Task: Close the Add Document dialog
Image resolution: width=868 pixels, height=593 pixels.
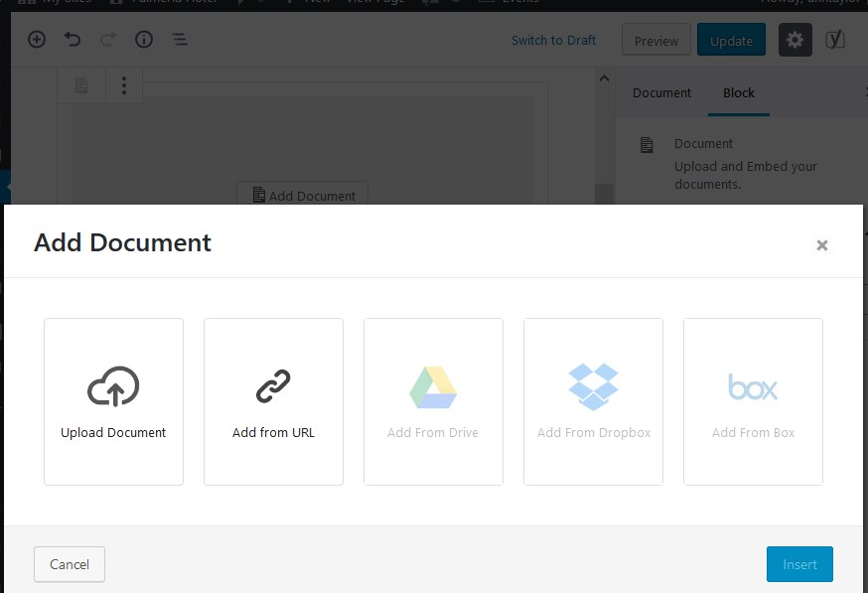Action: click(822, 244)
